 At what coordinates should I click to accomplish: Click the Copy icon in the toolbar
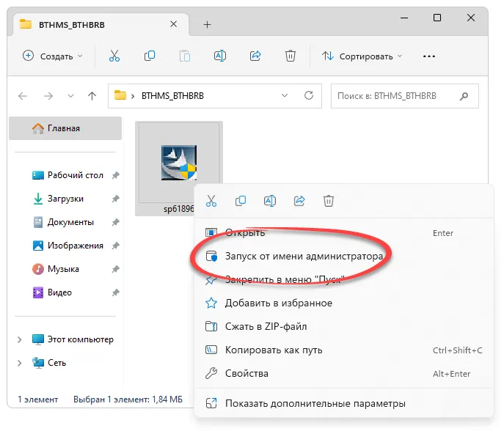(150, 56)
